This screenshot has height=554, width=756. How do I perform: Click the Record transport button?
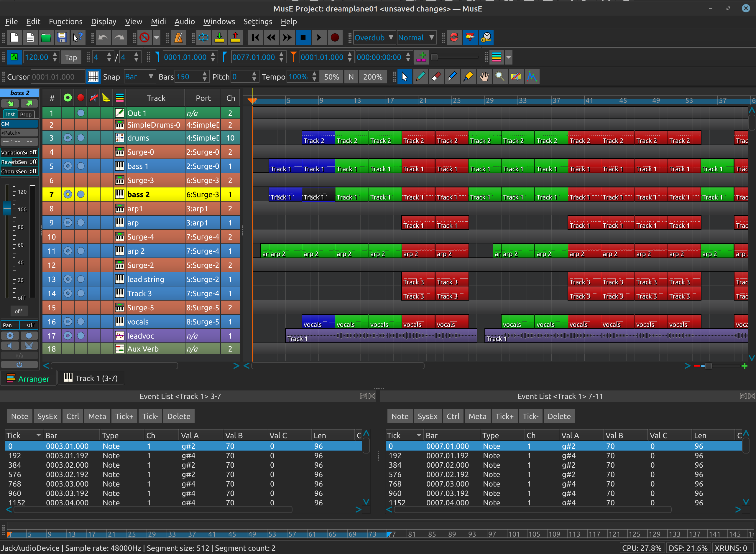(x=335, y=37)
